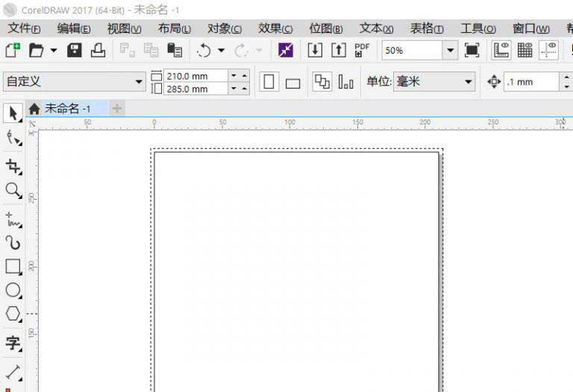Viewport: 573px width, 392px height.
Task: Open the 位图 menu
Action: pos(326,28)
